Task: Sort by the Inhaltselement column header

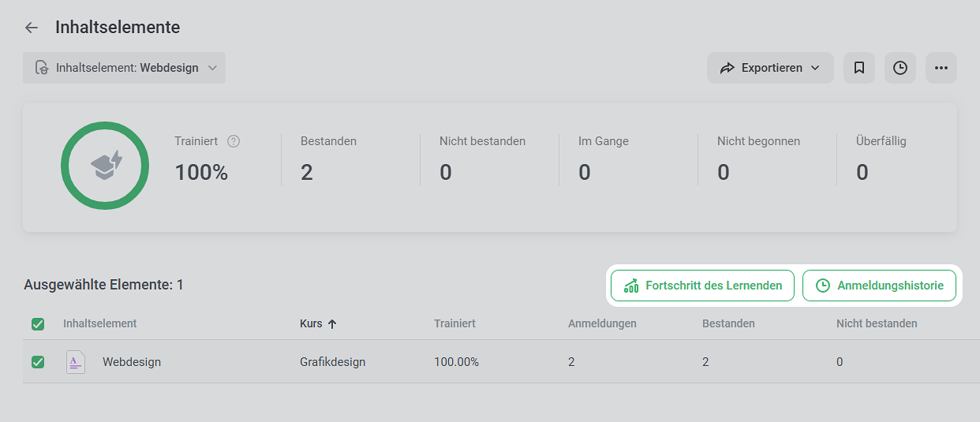Action: [x=100, y=323]
